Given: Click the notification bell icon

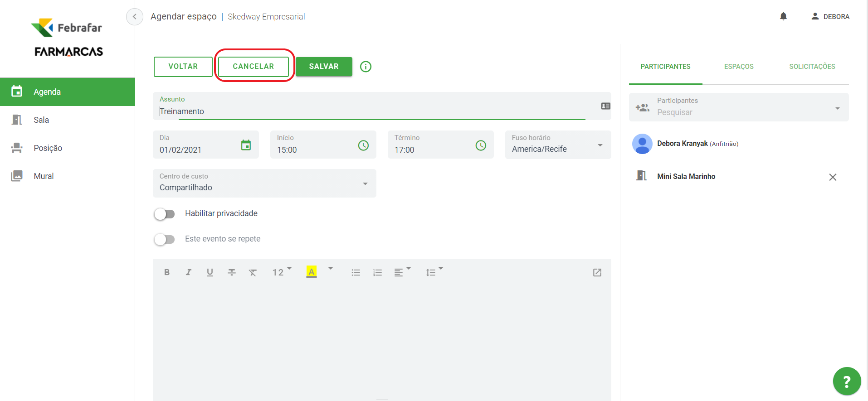Looking at the screenshot, I should point(783,17).
